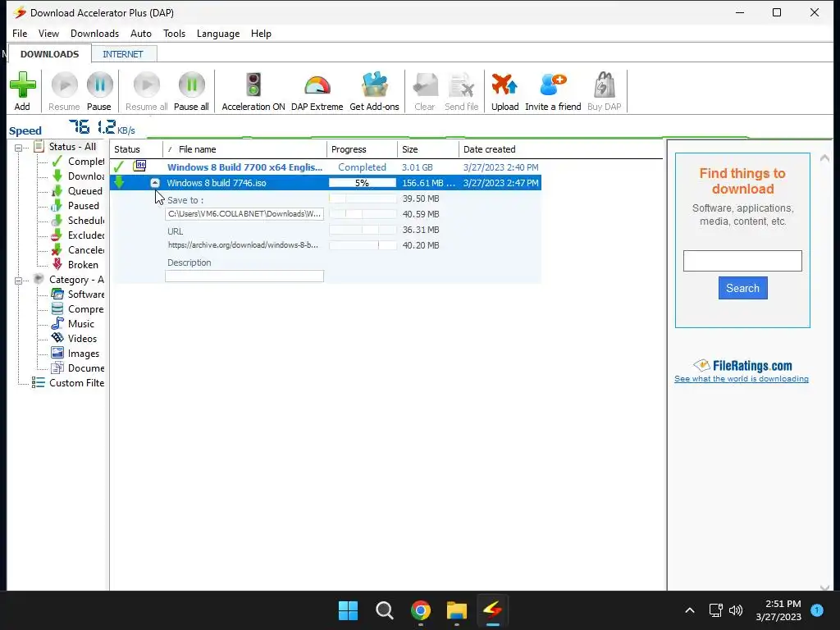Open Windows Start menu on taskbar
Image resolution: width=840 pixels, height=630 pixels.
pos(348,610)
